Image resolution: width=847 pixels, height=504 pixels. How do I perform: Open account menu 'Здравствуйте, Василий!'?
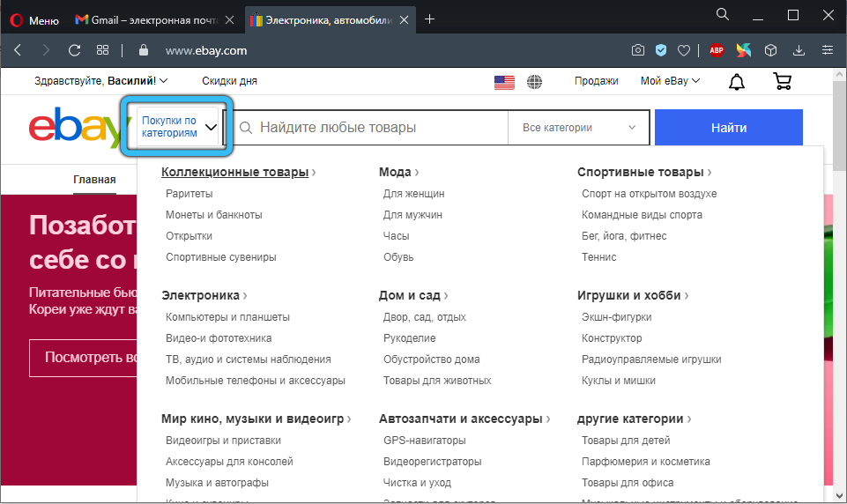point(100,81)
